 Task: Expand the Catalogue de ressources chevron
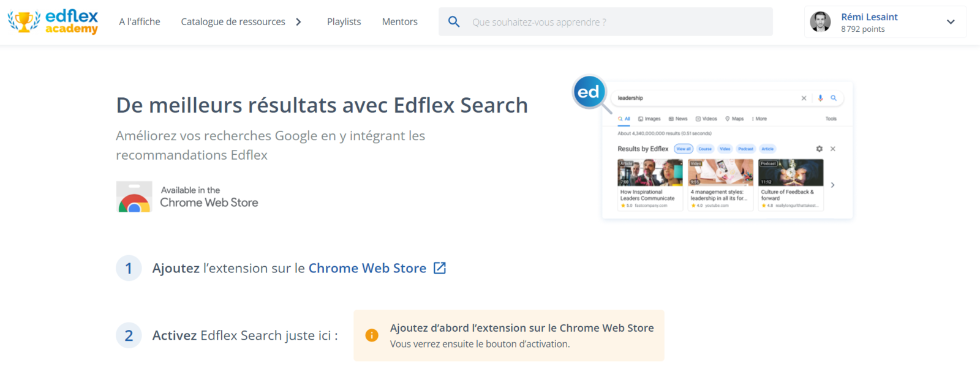point(298,22)
